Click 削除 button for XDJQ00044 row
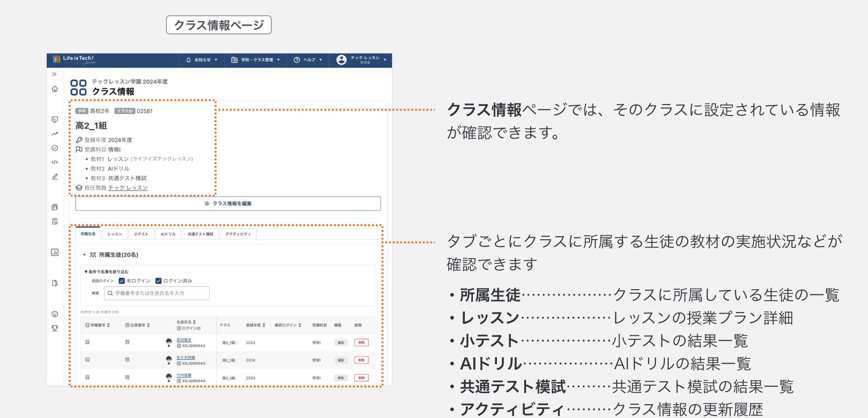 [362, 378]
